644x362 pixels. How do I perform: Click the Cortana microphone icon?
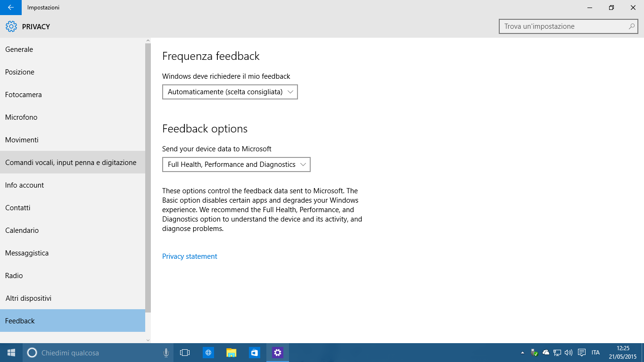tap(166, 353)
